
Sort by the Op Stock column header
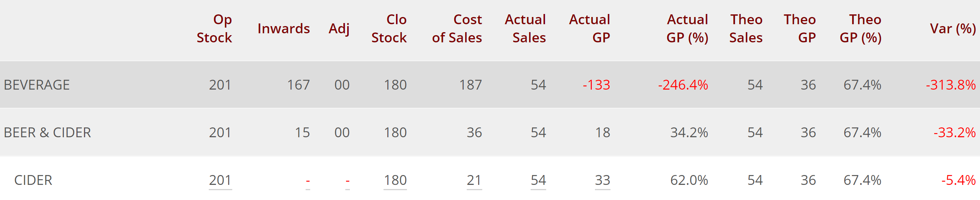(x=214, y=28)
